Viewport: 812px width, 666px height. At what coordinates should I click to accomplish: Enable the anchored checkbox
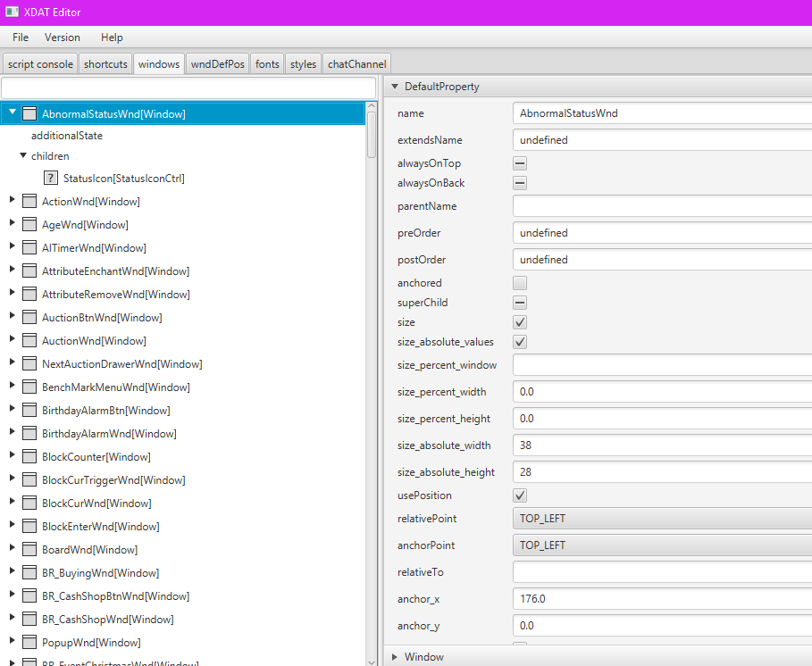point(520,283)
